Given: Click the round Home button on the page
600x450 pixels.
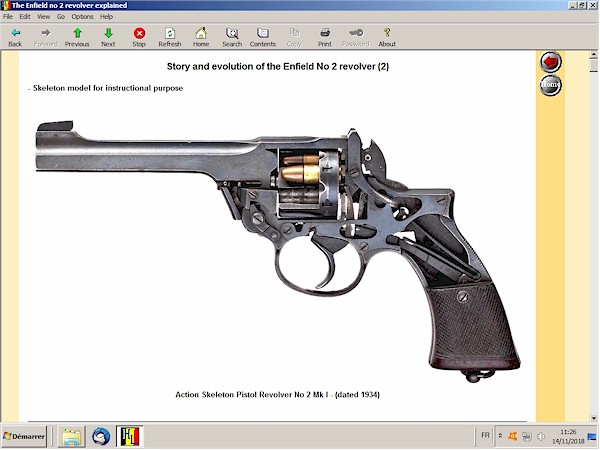Looking at the screenshot, I should (x=551, y=85).
